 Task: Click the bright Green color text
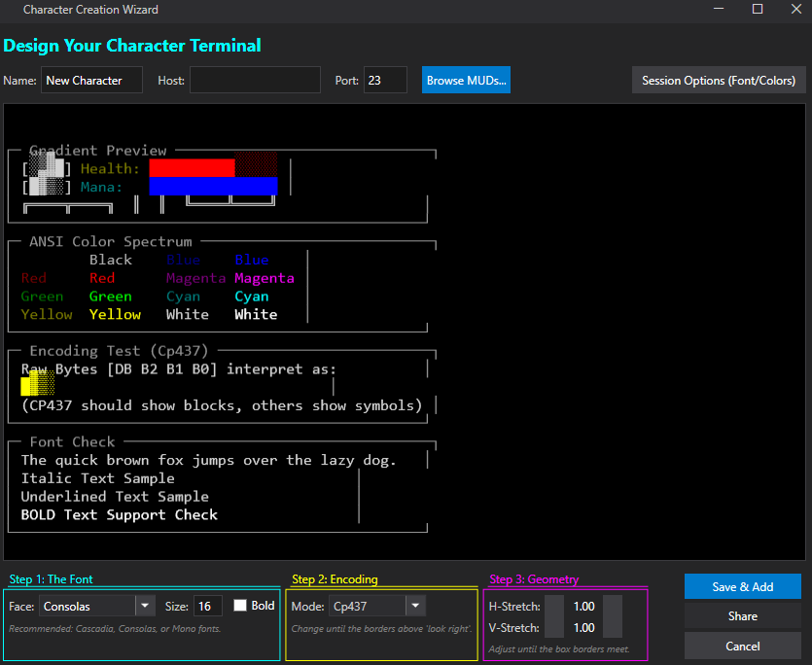(110, 297)
